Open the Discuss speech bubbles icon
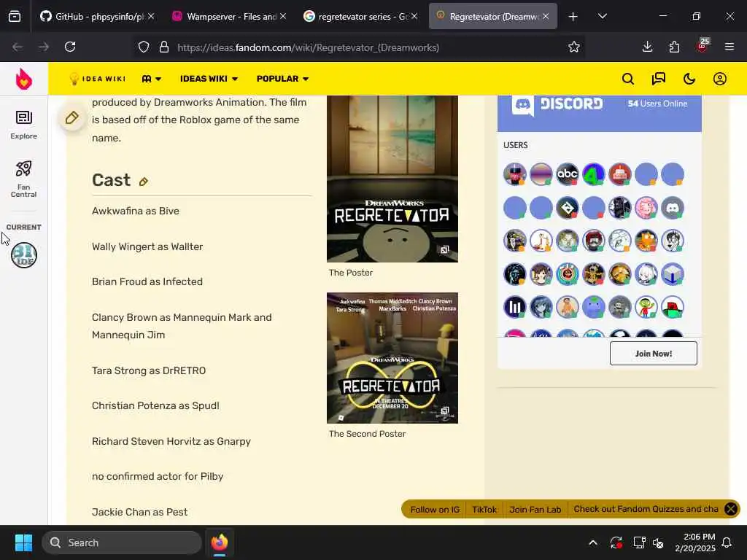Screen dimensions: 747x560 (x=659, y=79)
